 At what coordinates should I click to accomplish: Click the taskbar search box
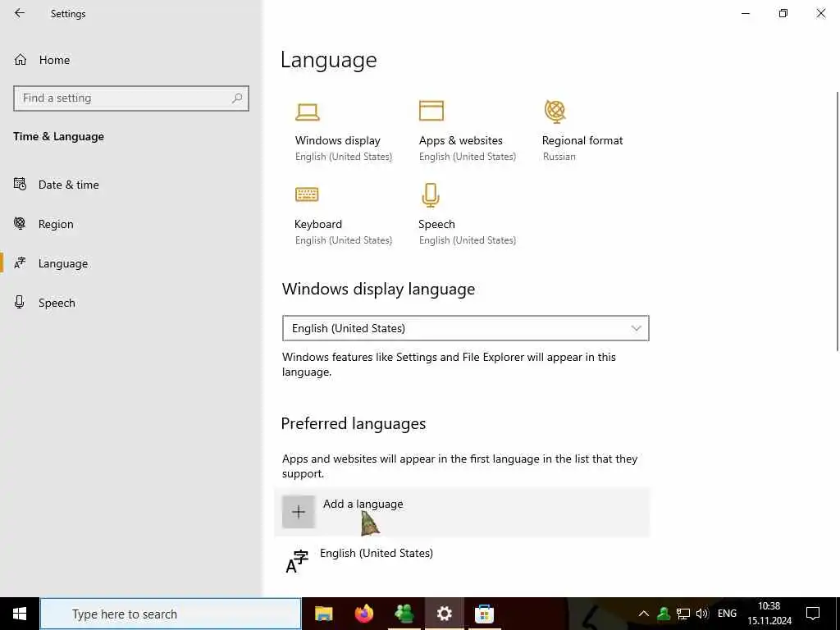click(x=171, y=614)
